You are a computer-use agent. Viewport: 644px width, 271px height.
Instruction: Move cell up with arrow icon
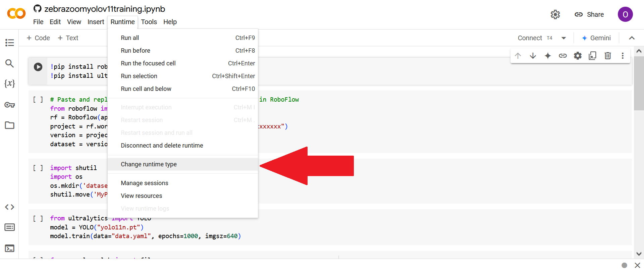(518, 56)
